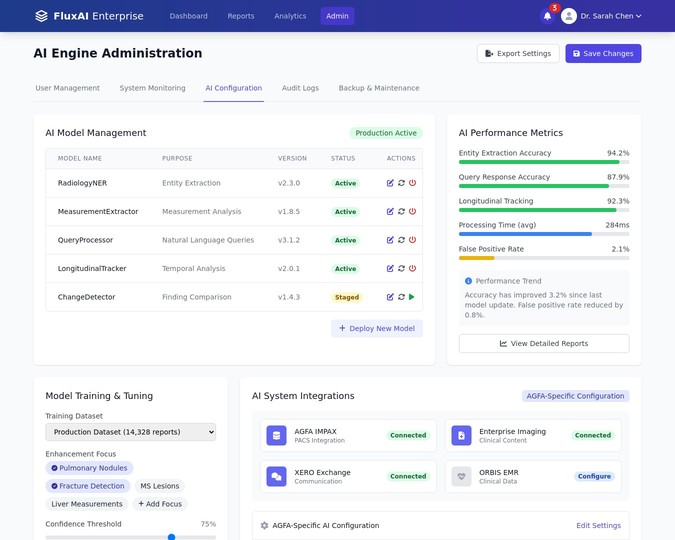
Task: Toggle the Fracture Detection focus chip
Action: click(88, 486)
